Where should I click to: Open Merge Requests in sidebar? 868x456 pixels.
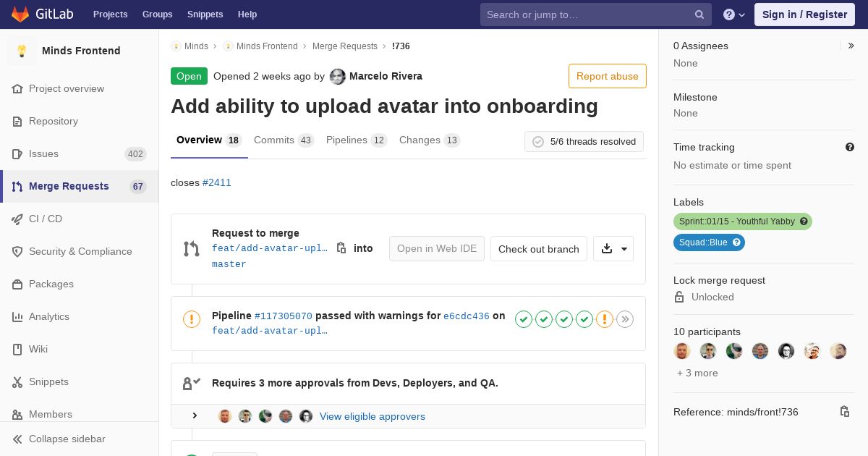tap(80, 186)
